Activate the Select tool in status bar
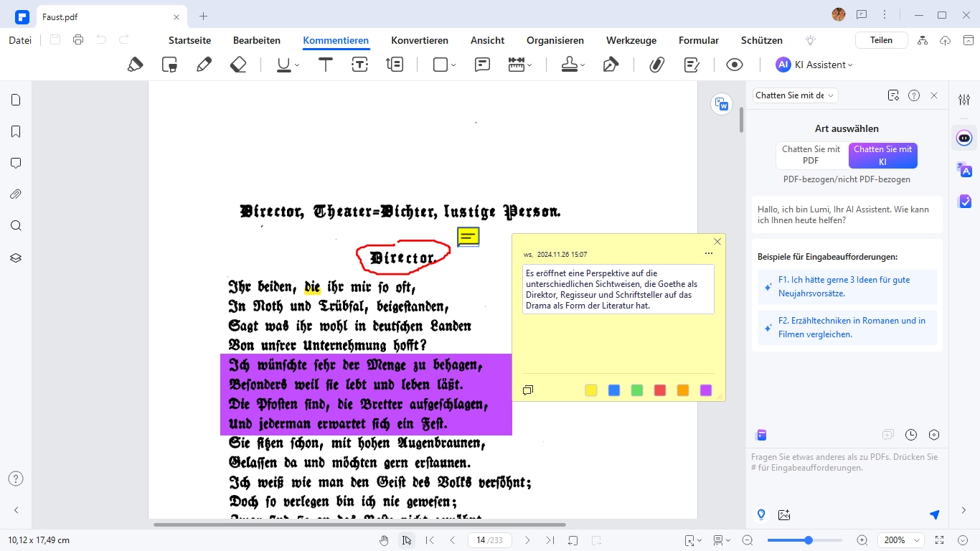980x551 pixels. pos(407,540)
